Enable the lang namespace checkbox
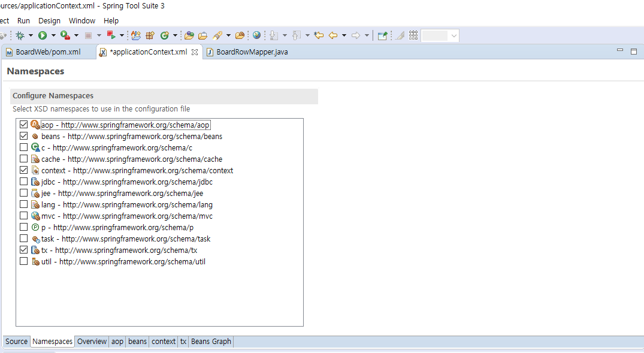Screen dimensions: 644x353 coord(24,204)
